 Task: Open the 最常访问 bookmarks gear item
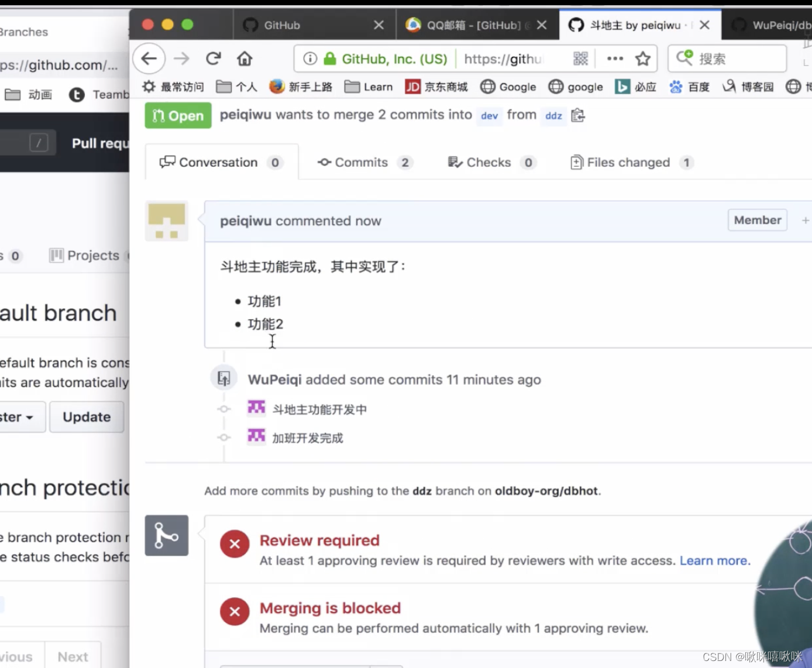(x=173, y=87)
